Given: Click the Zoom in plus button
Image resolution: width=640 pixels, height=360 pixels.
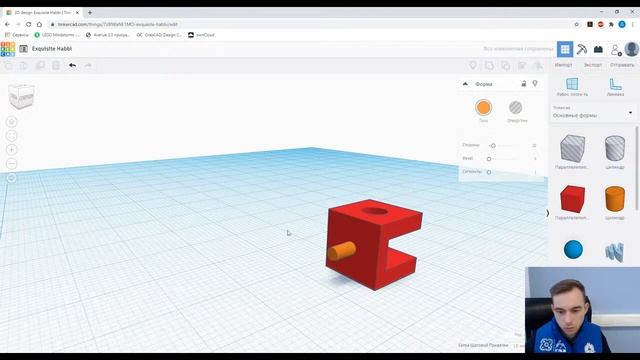Looking at the screenshot, I should coord(12,150).
